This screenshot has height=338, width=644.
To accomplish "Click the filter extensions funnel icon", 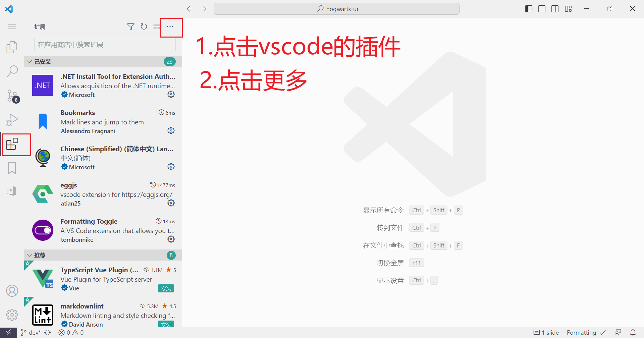I will coord(131,26).
